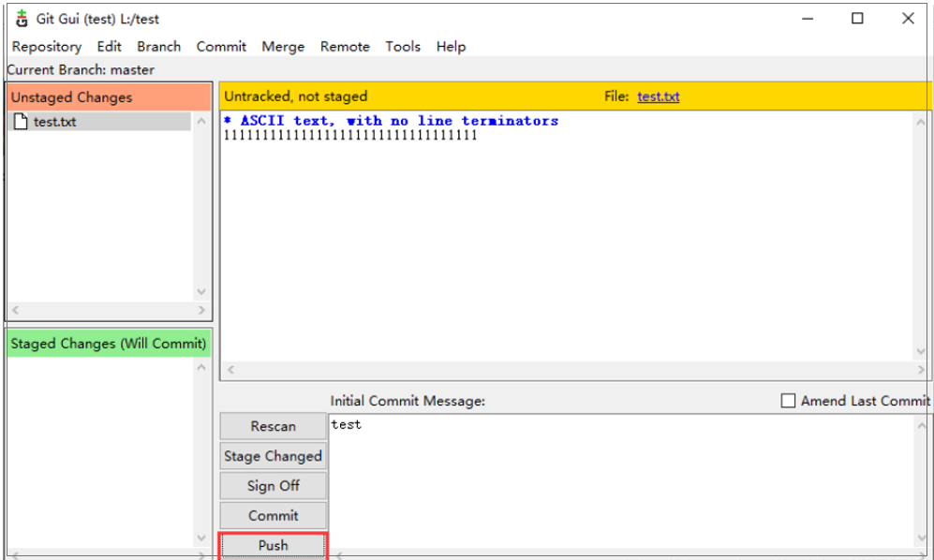Click the diff pane scroll-down arrow
The image size is (934, 560).
[x=921, y=351]
